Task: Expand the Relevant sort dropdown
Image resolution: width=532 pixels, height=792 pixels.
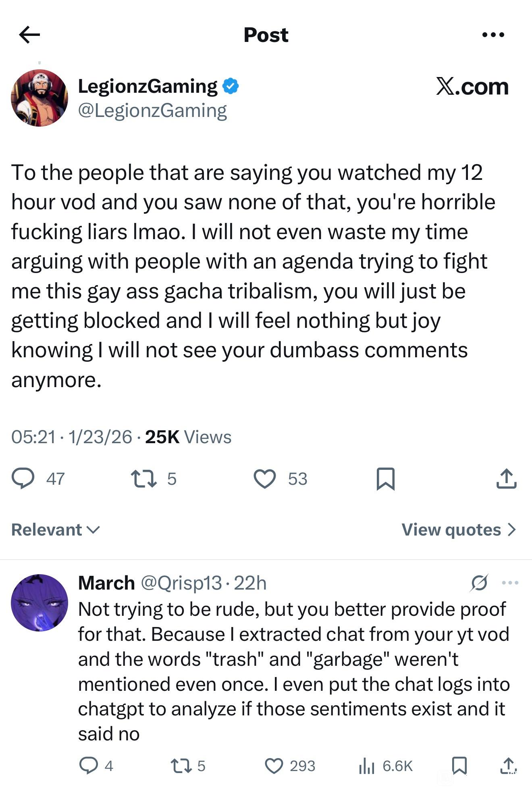Action: point(55,529)
